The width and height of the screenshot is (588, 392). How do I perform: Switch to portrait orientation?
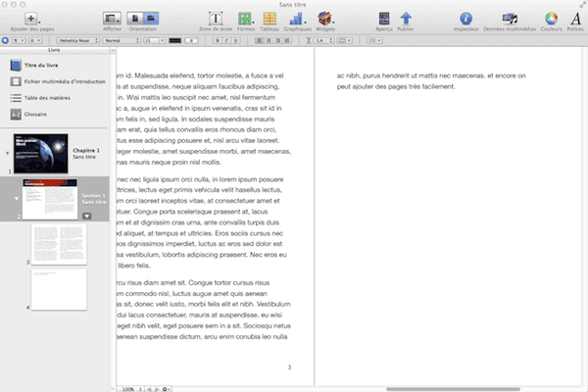pyautogui.click(x=135, y=19)
